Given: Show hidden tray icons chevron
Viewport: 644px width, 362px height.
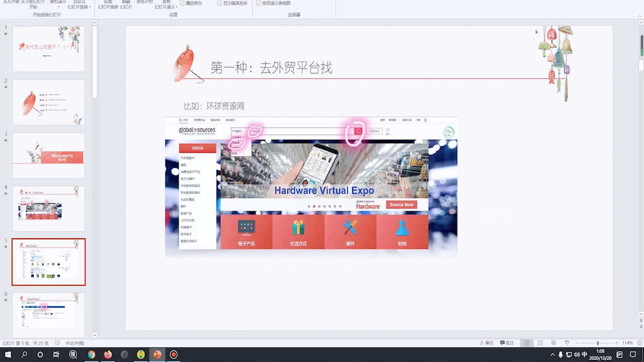Looking at the screenshot, I should [x=553, y=354].
